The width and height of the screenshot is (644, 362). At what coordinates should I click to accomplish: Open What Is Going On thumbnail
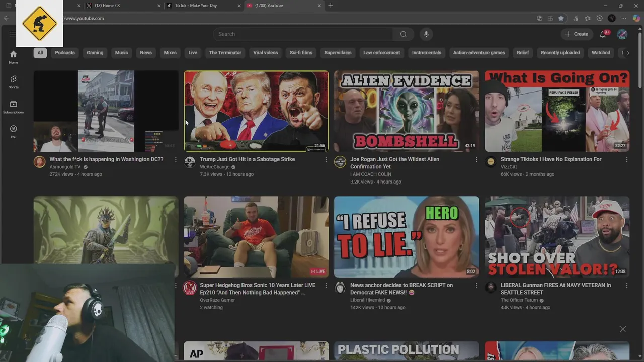point(557,111)
